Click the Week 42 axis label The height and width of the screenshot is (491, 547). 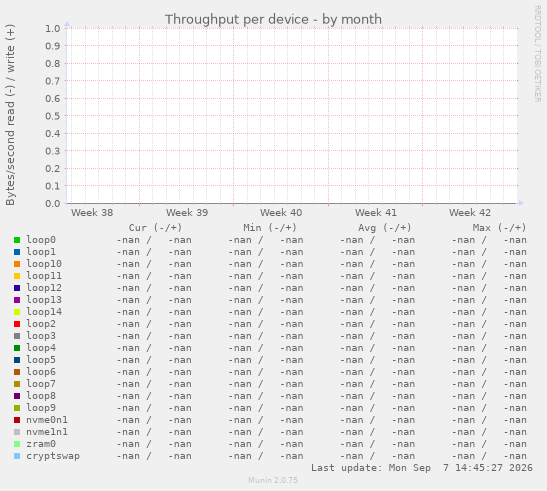point(470,213)
